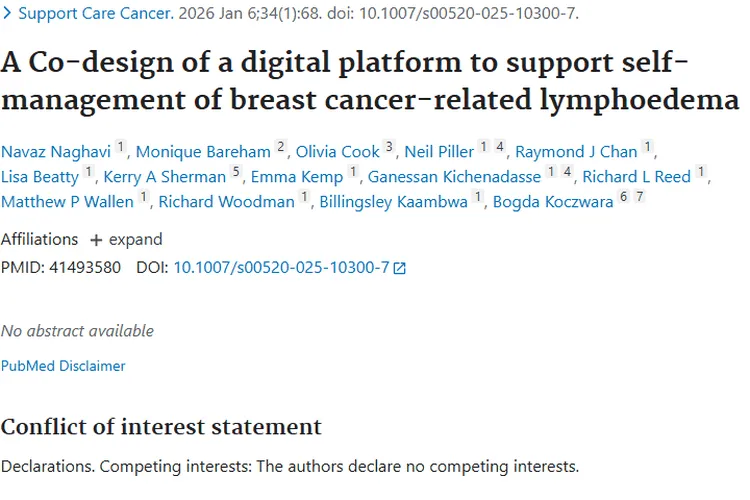Screen dimensions: 750x500
Task: Click on author Raymond J Chan
Action: [575, 152]
